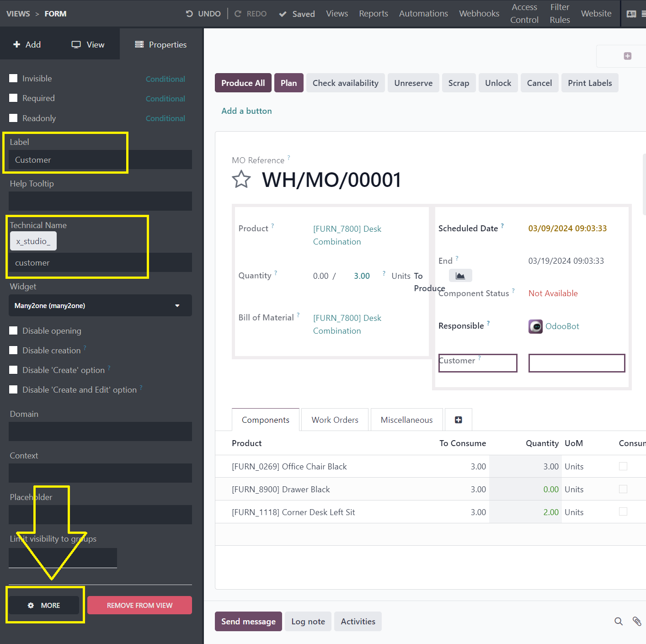This screenshot has height=644, width=646.
Task: Open Views in the top menu
Action: click(337, 14)
